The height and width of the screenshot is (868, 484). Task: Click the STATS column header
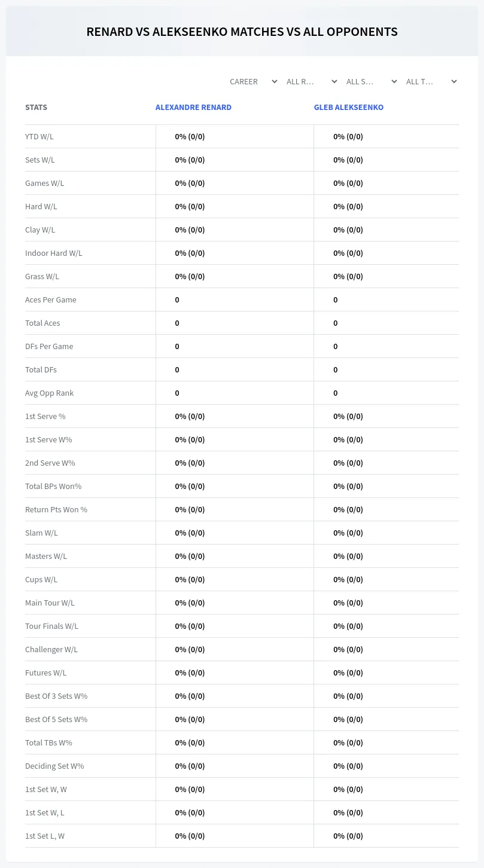(36, 108)
